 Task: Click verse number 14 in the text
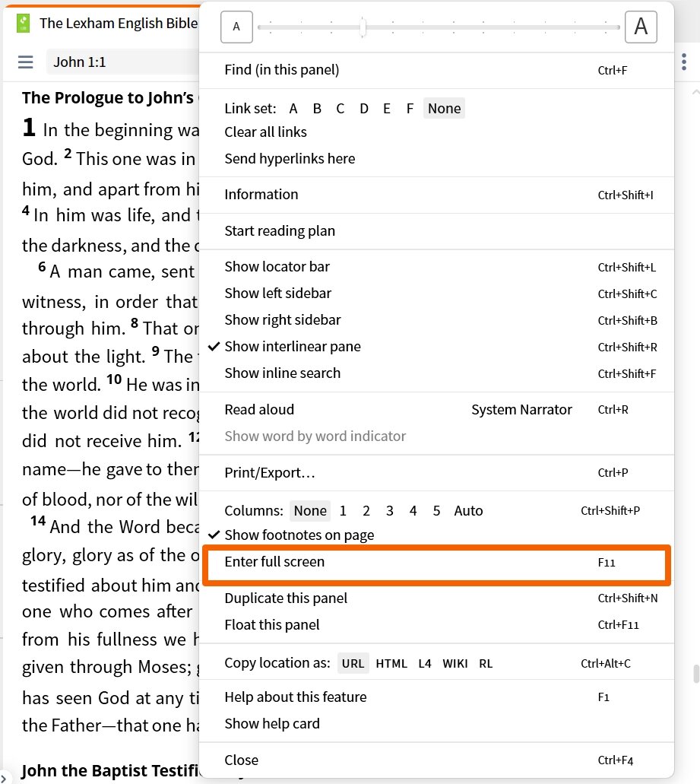pyautogui.click(x=38, y=521)
